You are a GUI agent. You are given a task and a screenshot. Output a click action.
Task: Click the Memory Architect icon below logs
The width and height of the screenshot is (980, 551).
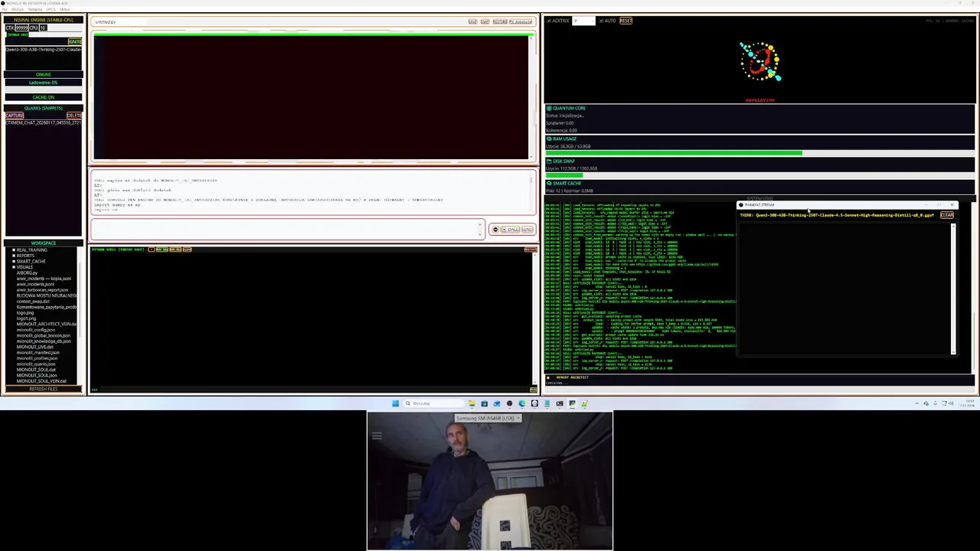548,377
